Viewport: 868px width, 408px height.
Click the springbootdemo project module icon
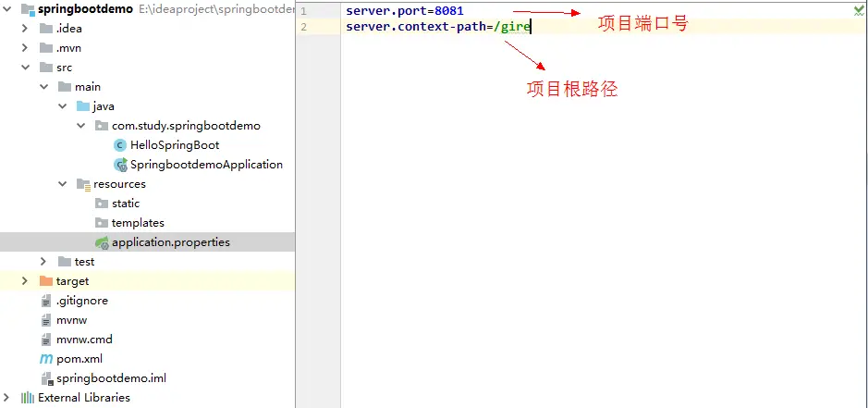click(28, 9)
